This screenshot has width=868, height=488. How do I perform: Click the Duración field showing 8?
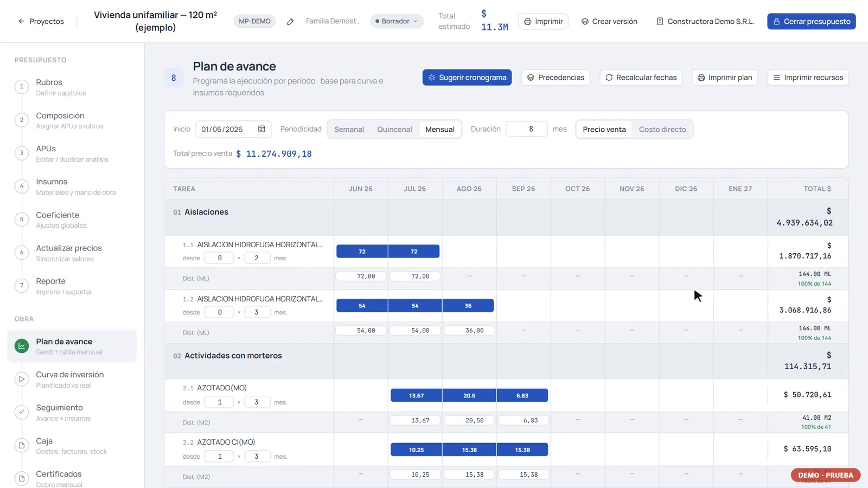[x=526, y=129]
